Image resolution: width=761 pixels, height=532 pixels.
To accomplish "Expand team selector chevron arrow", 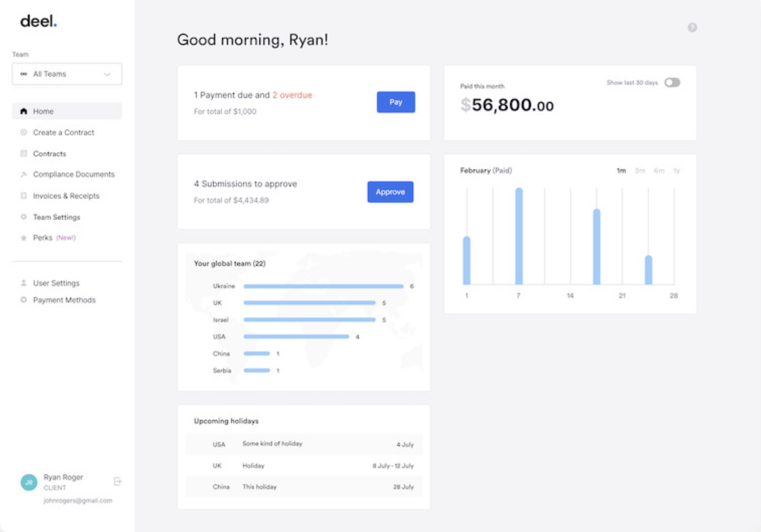I will coord(107,74).
